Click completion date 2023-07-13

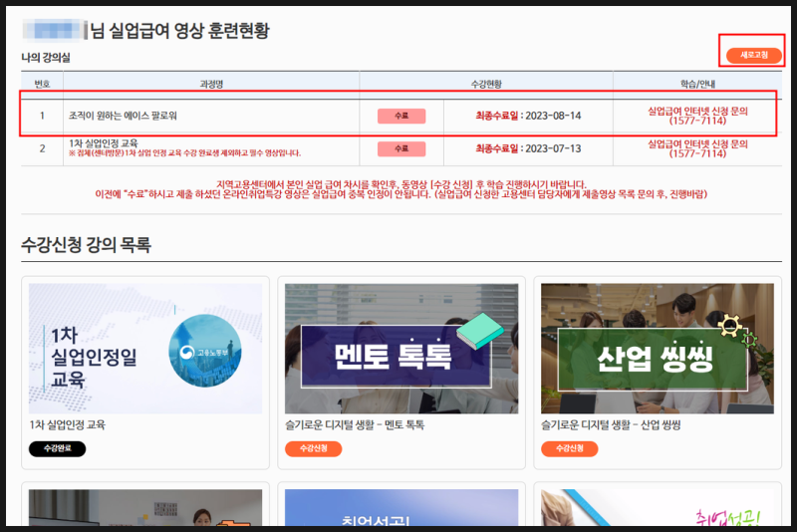point(553,148)
